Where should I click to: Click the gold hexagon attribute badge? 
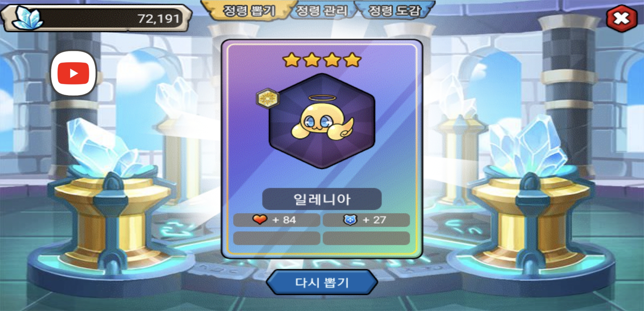[268, 98]
